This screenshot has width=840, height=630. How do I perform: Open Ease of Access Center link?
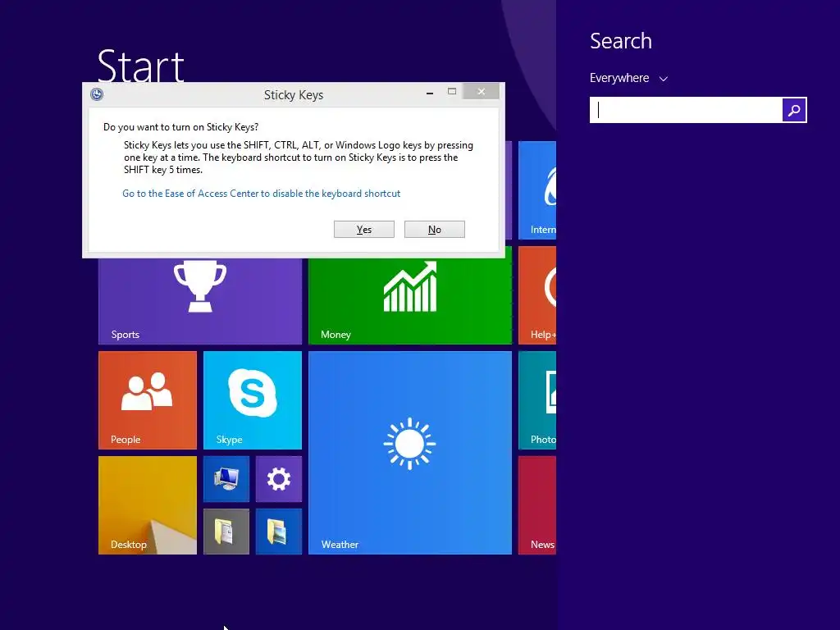[262, 194]
